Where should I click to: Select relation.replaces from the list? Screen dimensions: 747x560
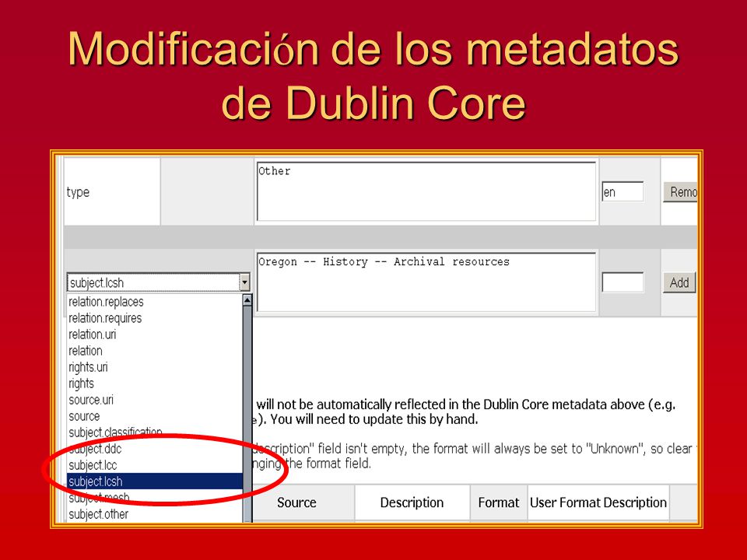pos(155,302)
